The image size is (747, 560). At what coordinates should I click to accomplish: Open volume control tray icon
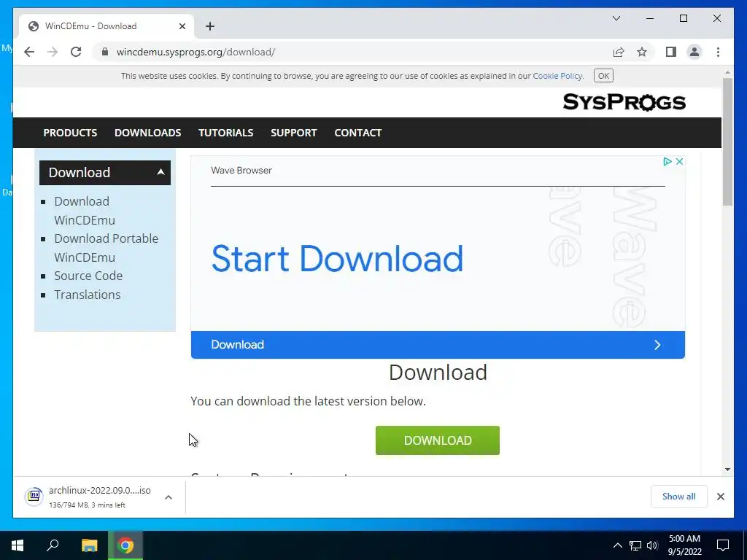(x=651, y=545)
